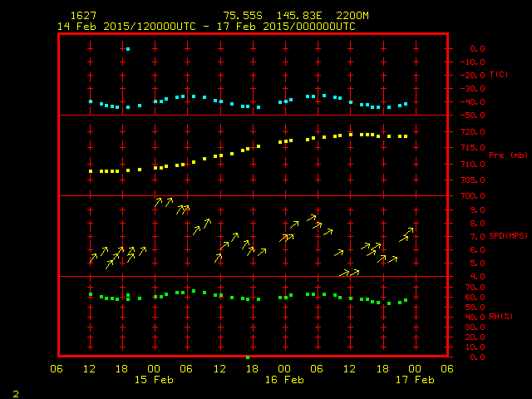The width and height of the screenshot is (532, 399).
Task: Click the station ID 1627 label
Action: pos(82,16)
